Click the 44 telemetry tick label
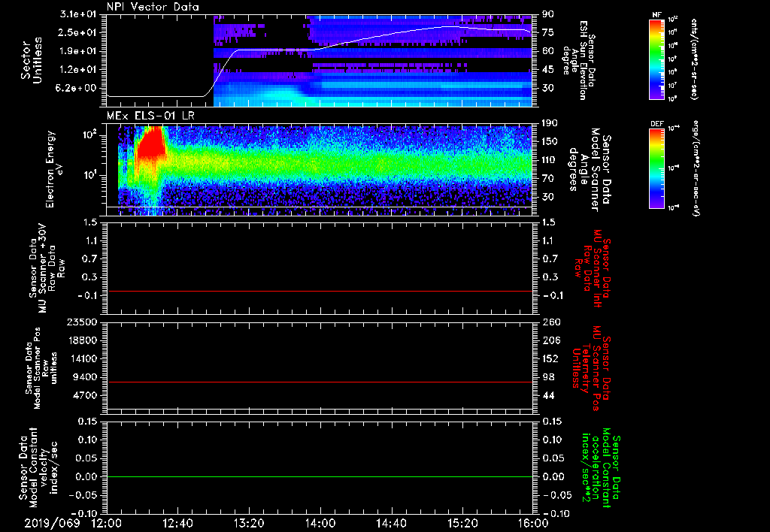Viewport: 770px width, 532px height. pos(547,395)
